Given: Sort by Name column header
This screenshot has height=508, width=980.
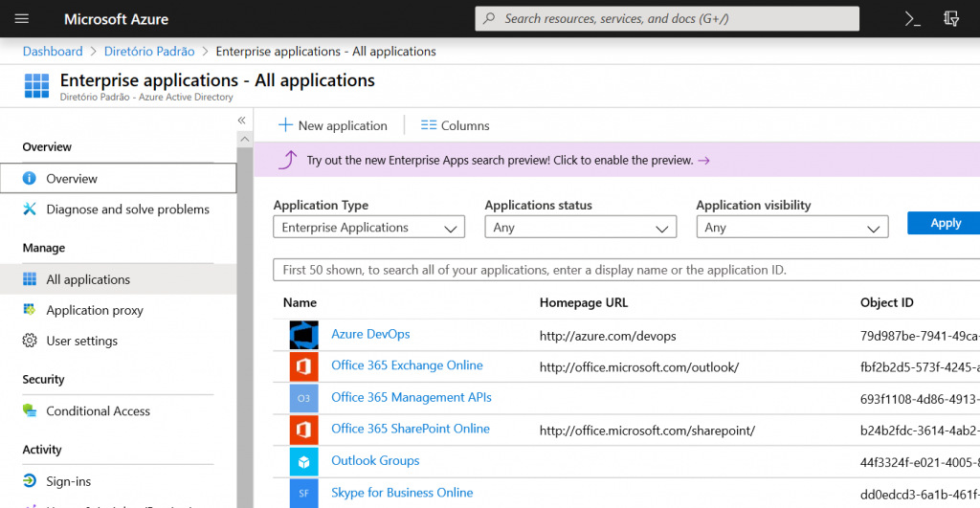Looking at the screenshot, I should point(300,302).
